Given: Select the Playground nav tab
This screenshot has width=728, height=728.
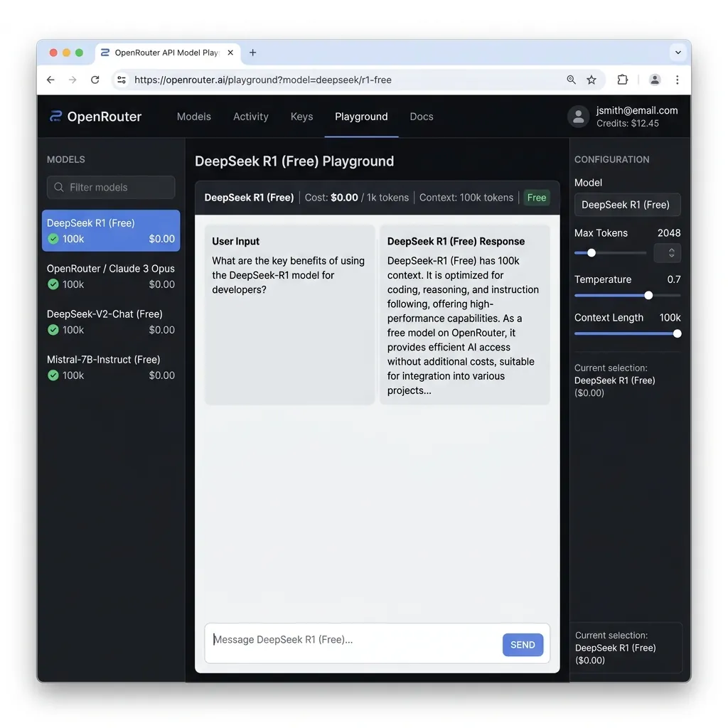Looking at the screenshot, I should pyautogui.click(x=361, y=117).
